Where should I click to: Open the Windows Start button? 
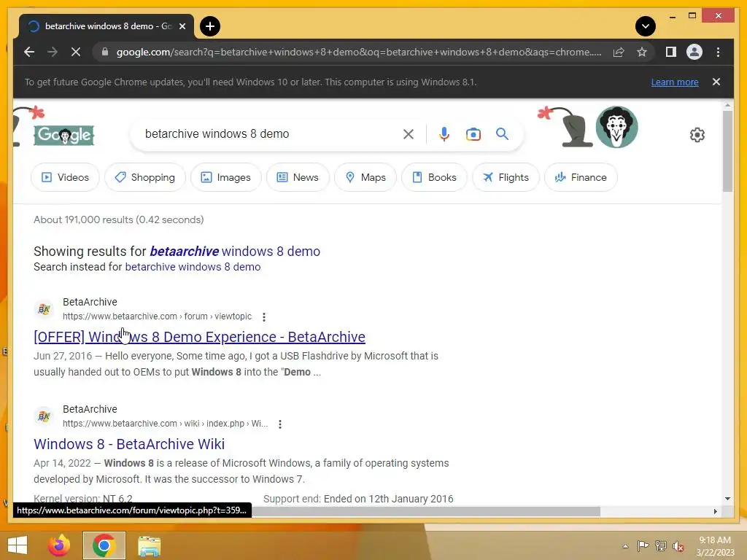point(18,545)
